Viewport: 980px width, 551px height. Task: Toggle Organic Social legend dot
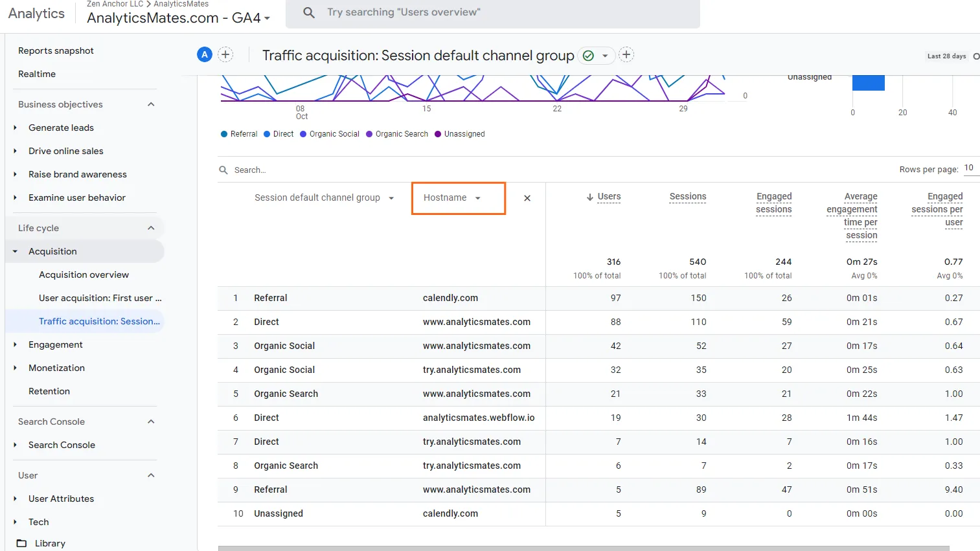coord(303,134)
